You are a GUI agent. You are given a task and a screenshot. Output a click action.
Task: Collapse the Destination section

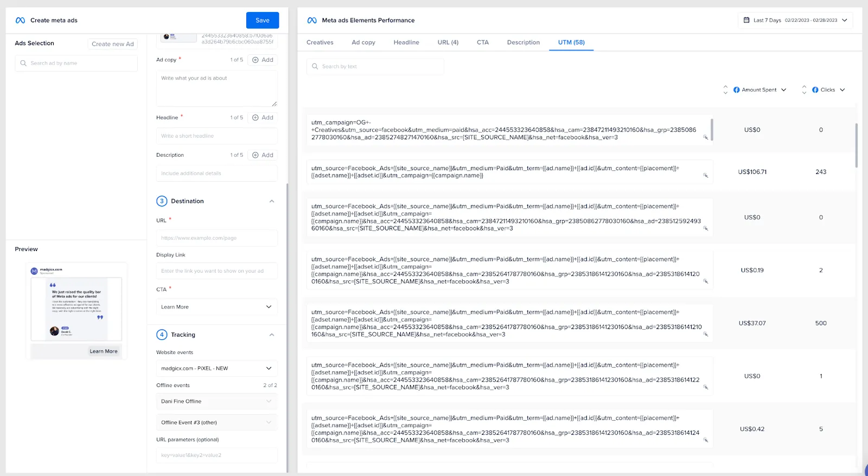[272, 201]
